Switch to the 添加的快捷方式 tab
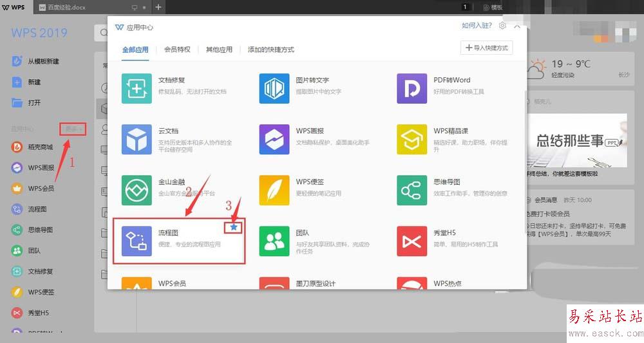 (x=270, y=50)
